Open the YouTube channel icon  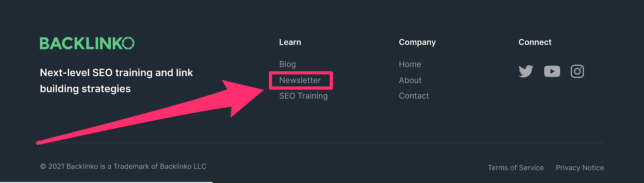tap(552, 71)
